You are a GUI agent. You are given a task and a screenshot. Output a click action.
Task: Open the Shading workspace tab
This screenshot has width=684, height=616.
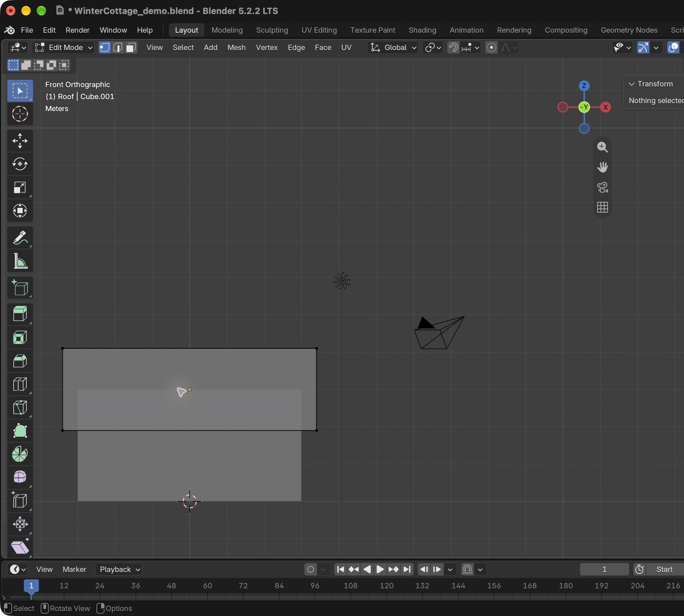(x=422, y=30)
